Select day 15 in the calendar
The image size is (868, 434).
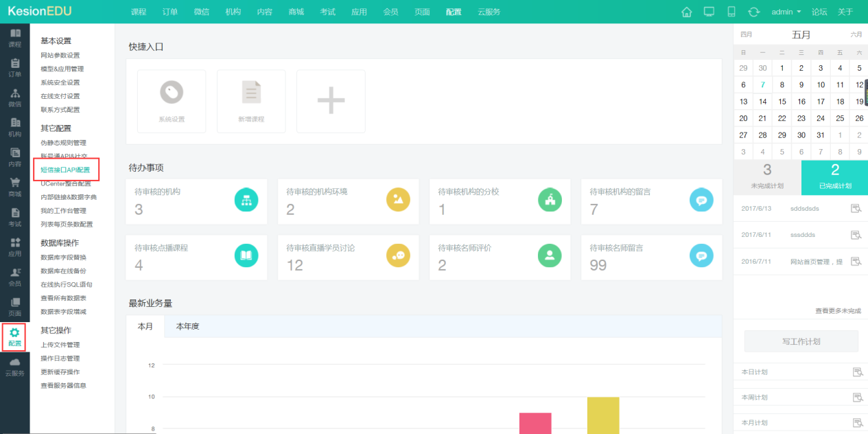pyautogui.click(x=782, y=102)
